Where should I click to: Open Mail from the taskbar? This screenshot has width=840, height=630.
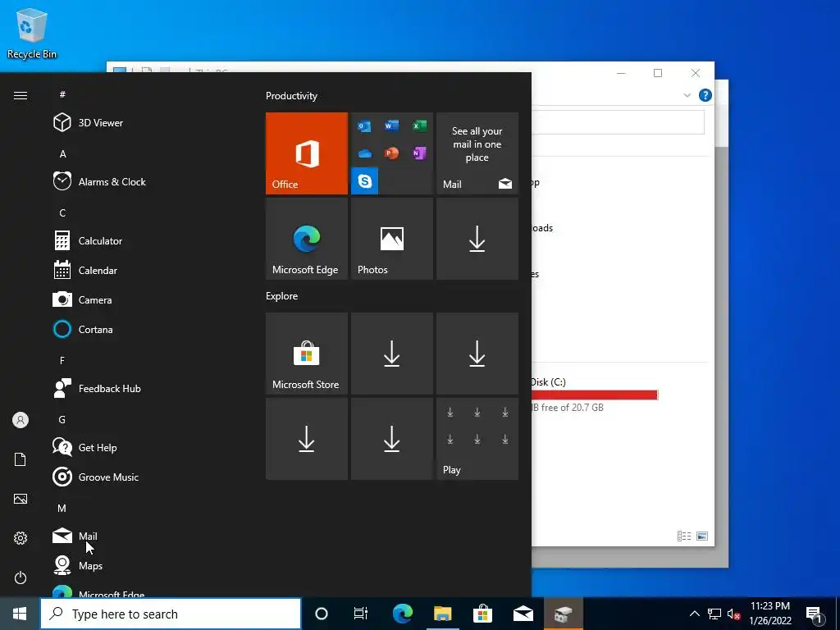click(523, 614)
